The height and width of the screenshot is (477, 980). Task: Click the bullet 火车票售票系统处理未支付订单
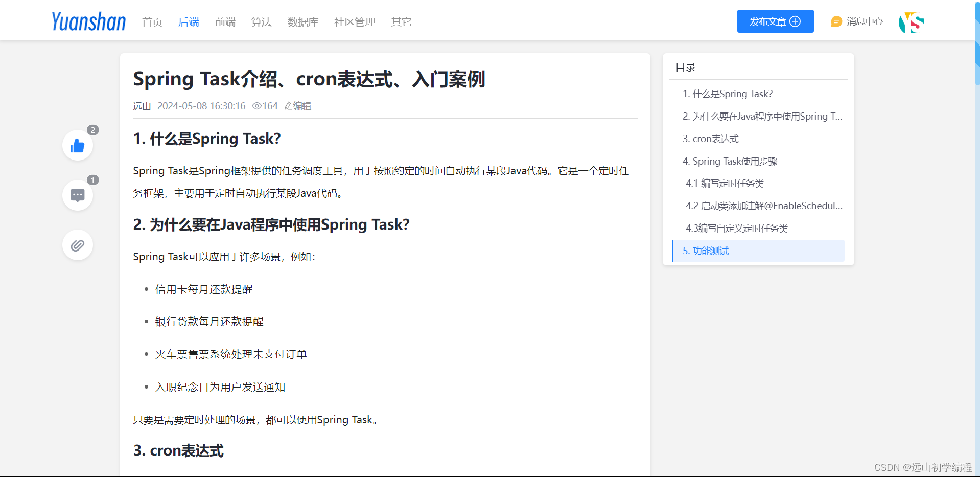(x=231, y=354)
